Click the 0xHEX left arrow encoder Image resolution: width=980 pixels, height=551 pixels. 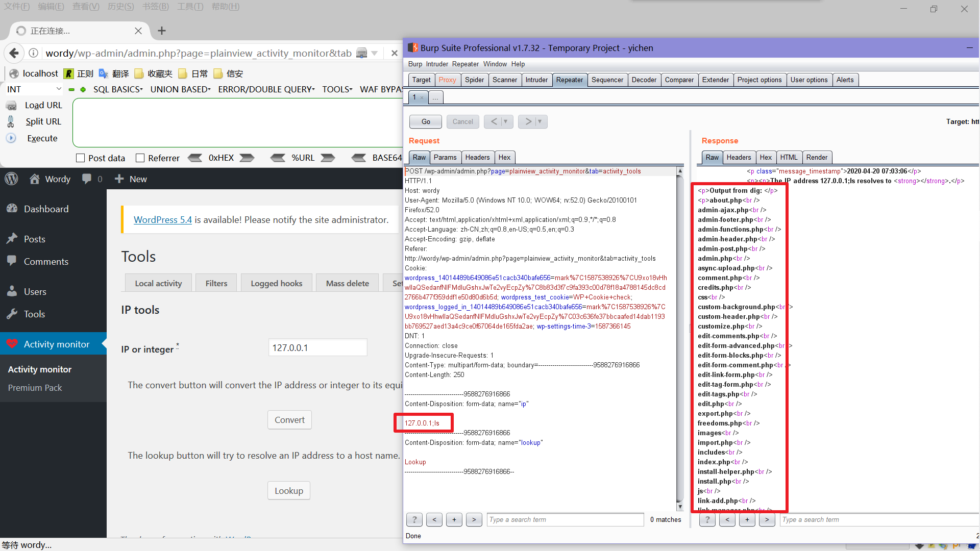tap(195, 158)
